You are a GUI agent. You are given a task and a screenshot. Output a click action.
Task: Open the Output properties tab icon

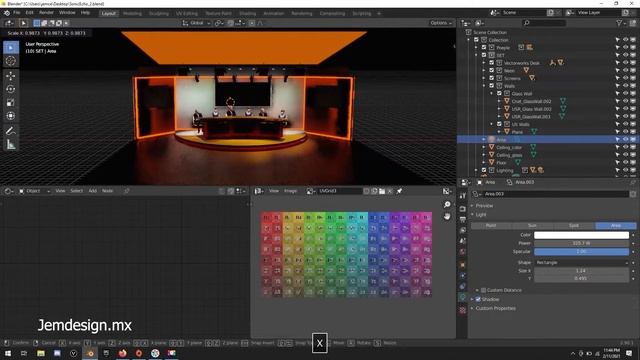(462, 220)
